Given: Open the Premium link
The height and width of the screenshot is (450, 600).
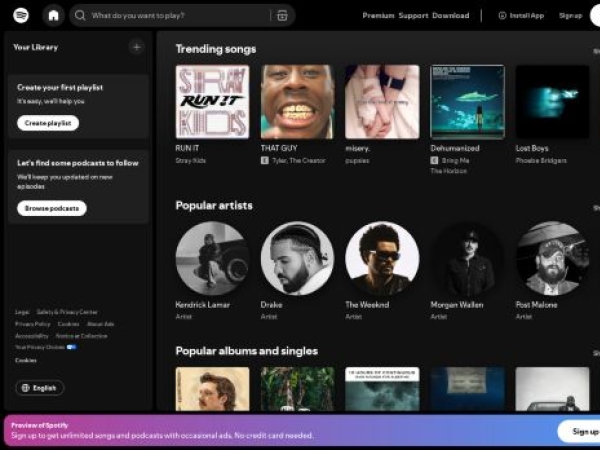Looking at the screenshot, I should tap(378, 15).
